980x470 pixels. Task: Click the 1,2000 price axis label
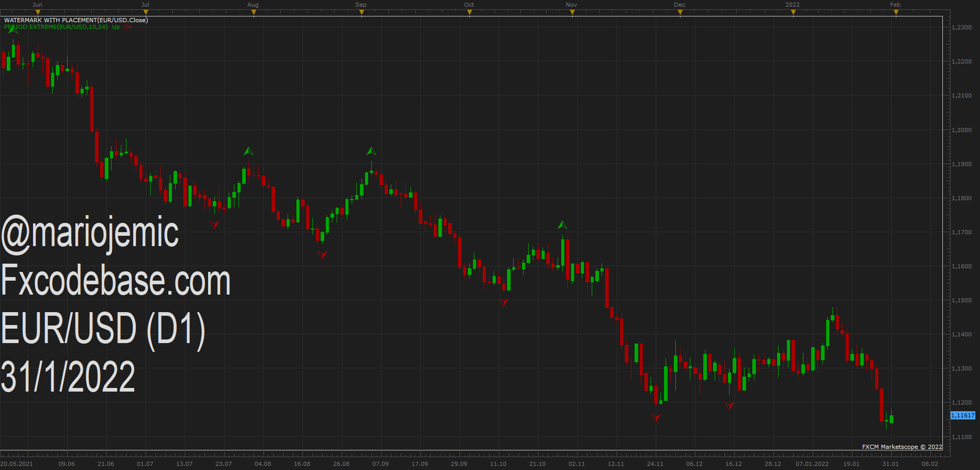[x=961, y=130]
